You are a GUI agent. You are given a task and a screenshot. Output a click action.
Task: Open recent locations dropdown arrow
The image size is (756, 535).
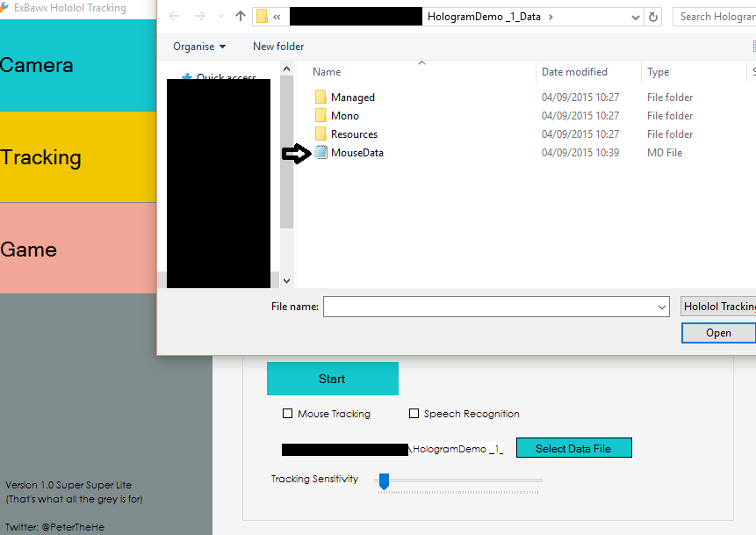pyautogui.click(x=220, y=17)
